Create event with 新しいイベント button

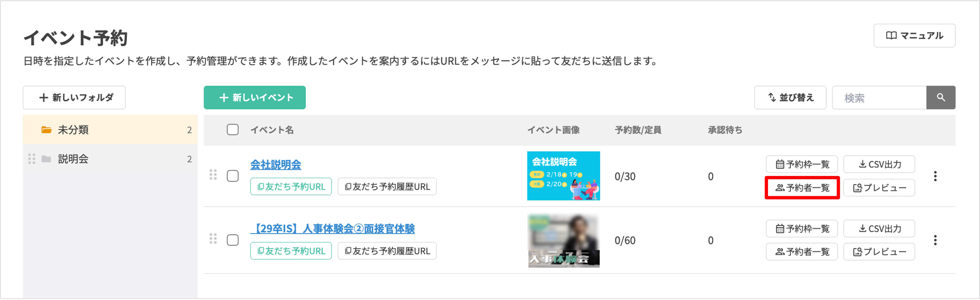pos(255,98)
